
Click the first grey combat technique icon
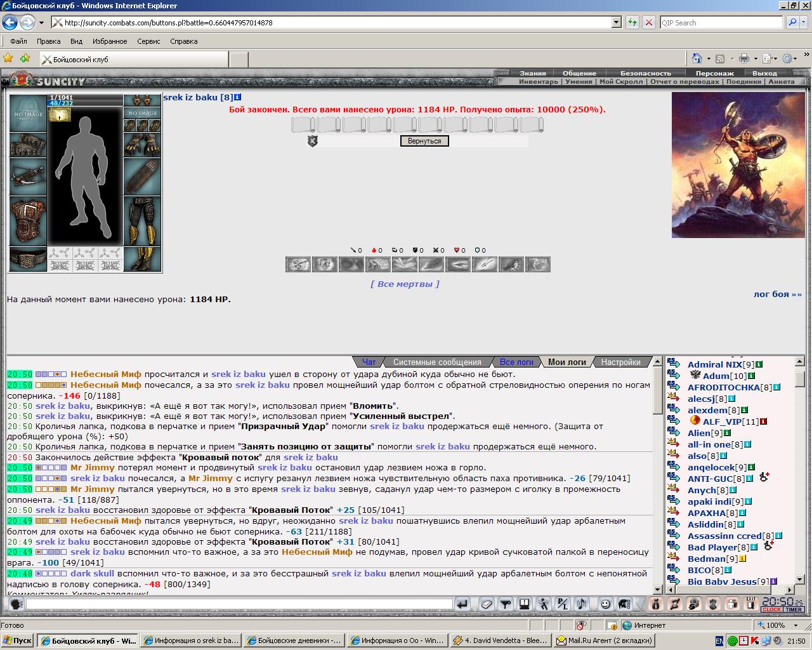click(298, 264)
